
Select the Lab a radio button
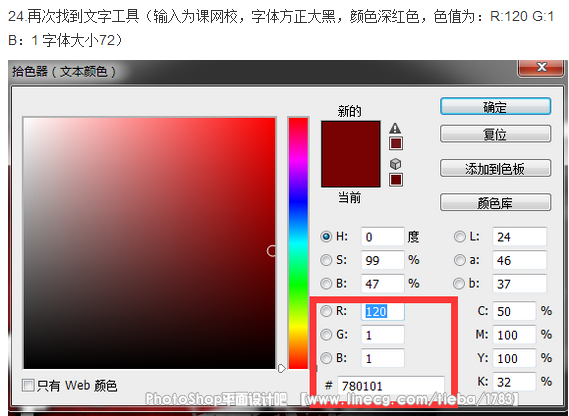[459, 260]
